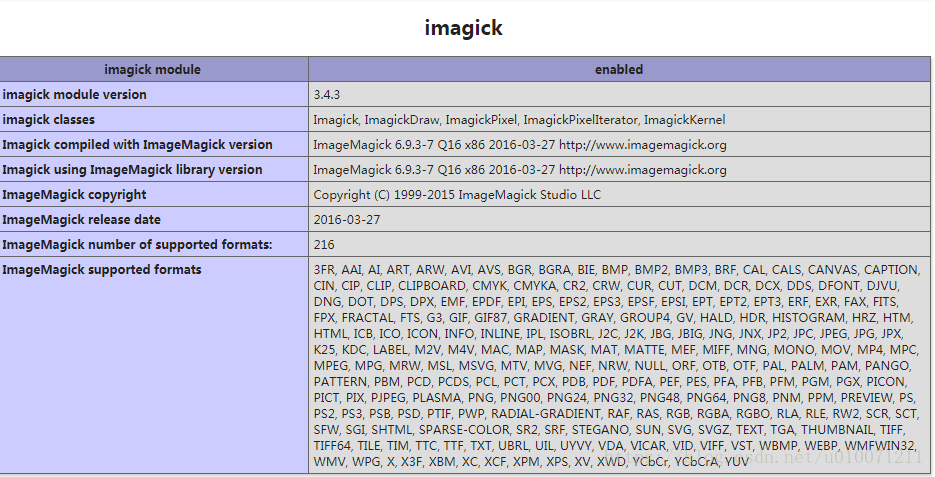Click the 'imagick classes' label
This screenshot has height=477, width=935.
point(48,120)
